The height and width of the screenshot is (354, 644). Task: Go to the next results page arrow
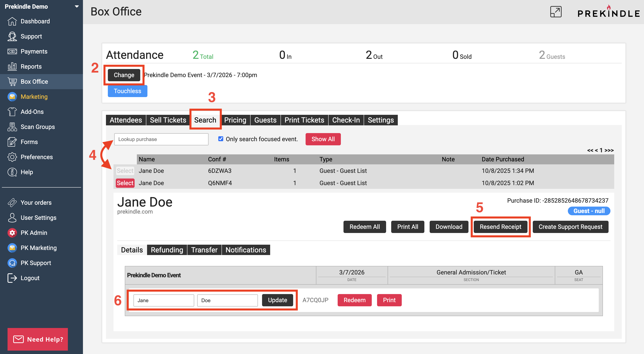coord(606,150)
